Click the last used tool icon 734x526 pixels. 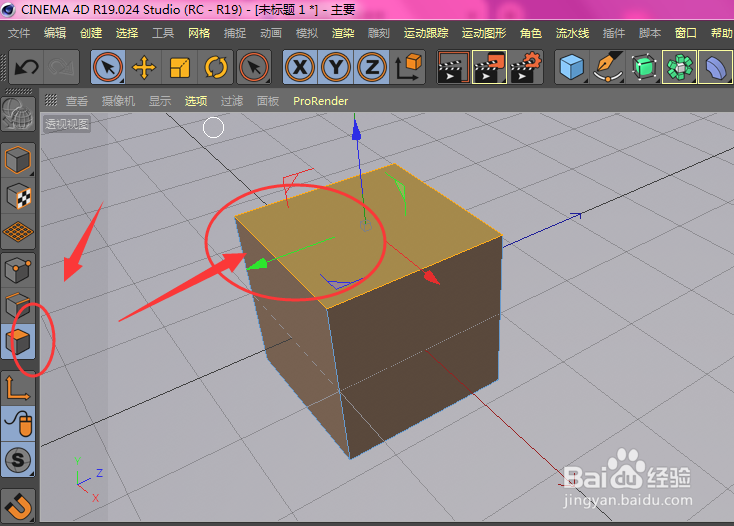(254, 68)
